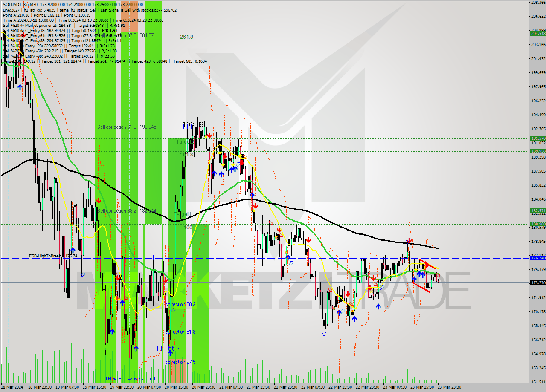
Task: Click the '19 Mar 15:30' time axis label
Action: pos(95,387)
